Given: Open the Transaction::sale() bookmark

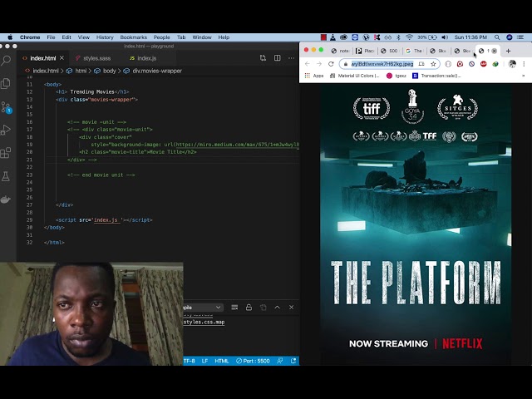Looking at the screenshot, I should click(x=437, y=76).
